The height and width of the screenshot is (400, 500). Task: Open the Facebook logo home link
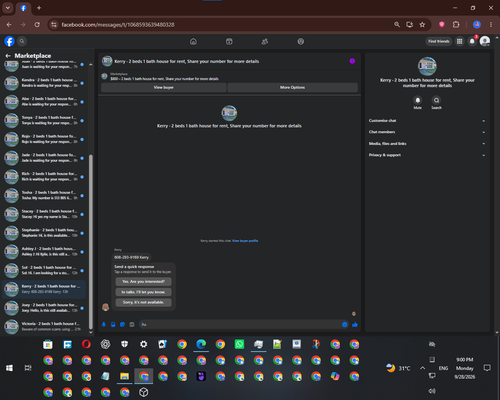click(x=9, y=41)
